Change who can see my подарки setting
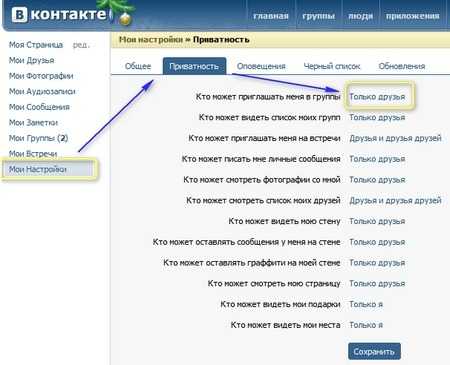The height and width of the screenshot is (365, 450). click(366, 304)
